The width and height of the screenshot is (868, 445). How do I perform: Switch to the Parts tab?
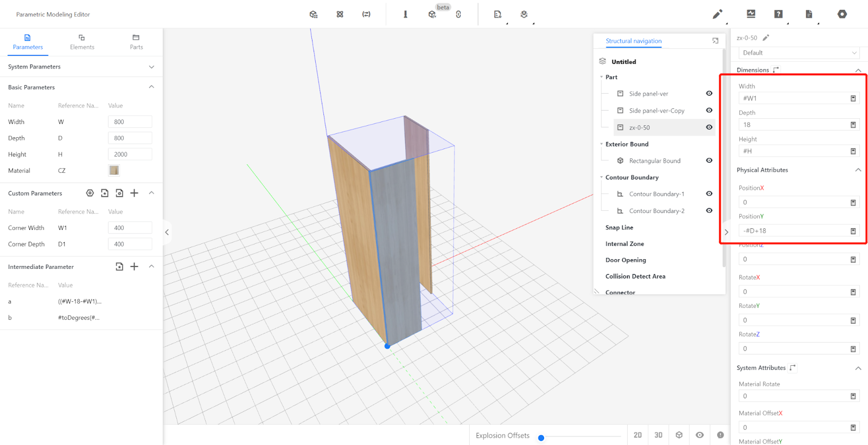(136, 42)
